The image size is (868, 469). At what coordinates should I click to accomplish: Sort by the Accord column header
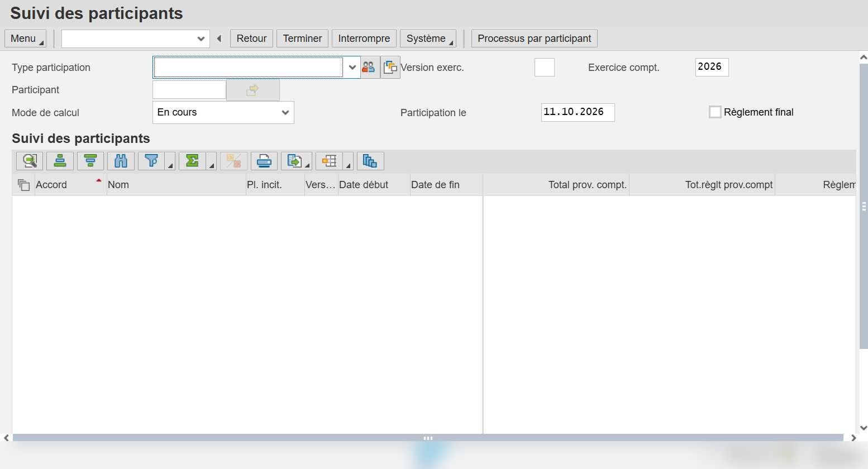pos(70,185)
